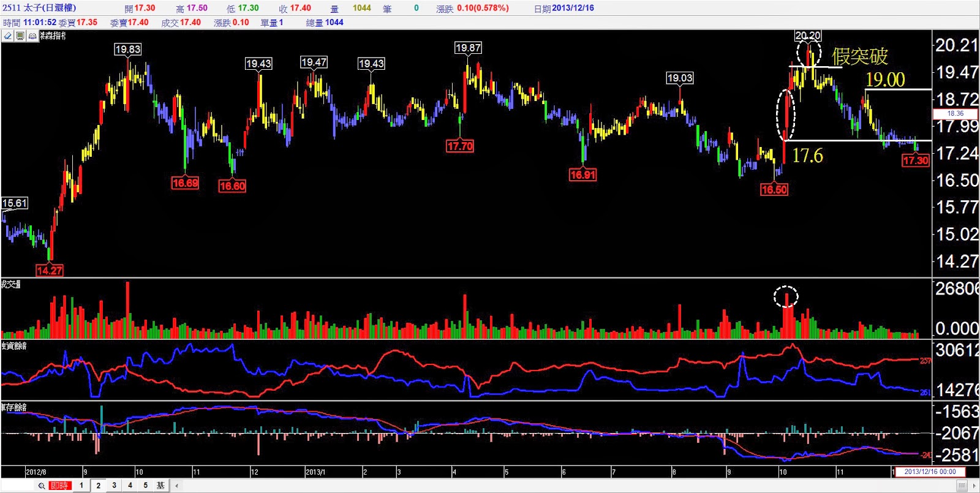Click the 19.47 peak price label

[314, 62]
